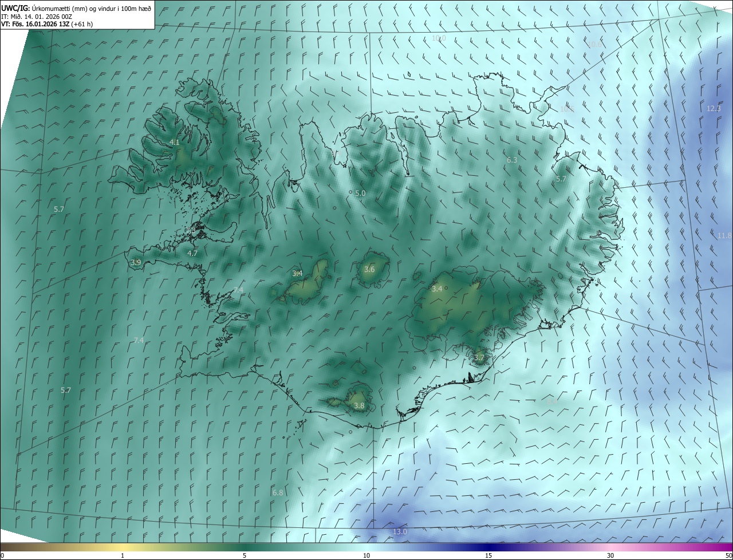Click the 3.8 value label on the southern glacier
Viewport: 733px width, 560px height.
pyautogui.click(x=359, y=405)
